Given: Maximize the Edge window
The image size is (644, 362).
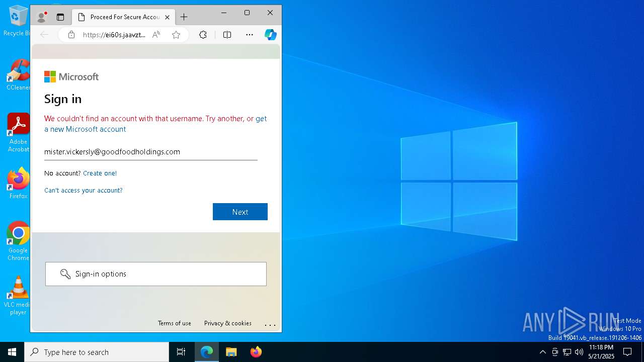Looking at the screenshot, I should click(x=247, y=13).
